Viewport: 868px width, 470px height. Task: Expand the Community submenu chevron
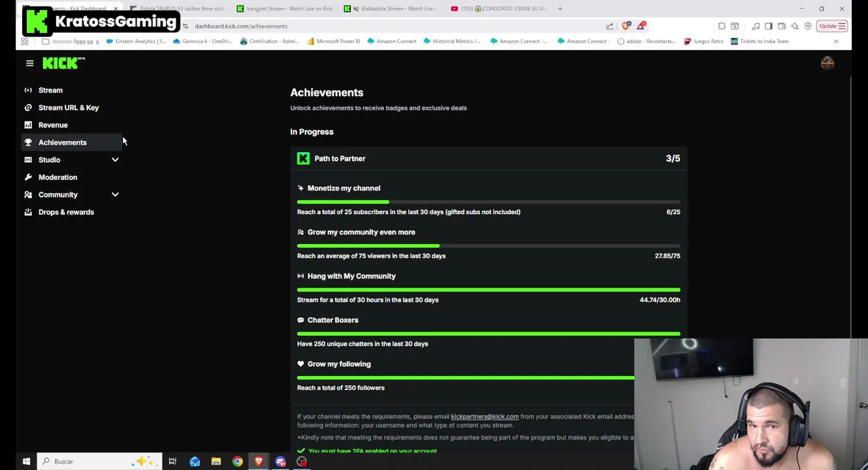115,195
